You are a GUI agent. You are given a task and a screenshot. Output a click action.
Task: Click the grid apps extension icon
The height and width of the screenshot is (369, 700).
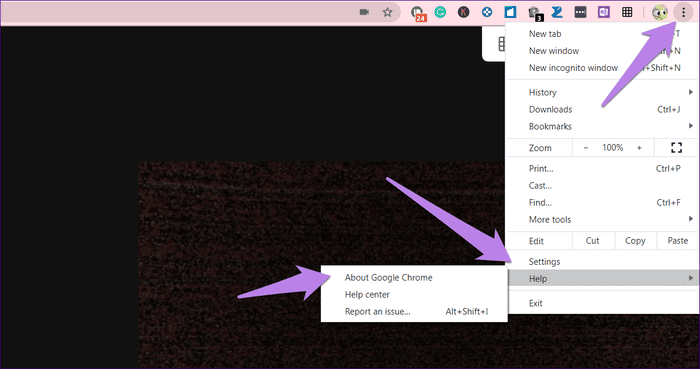coord(627,12)
